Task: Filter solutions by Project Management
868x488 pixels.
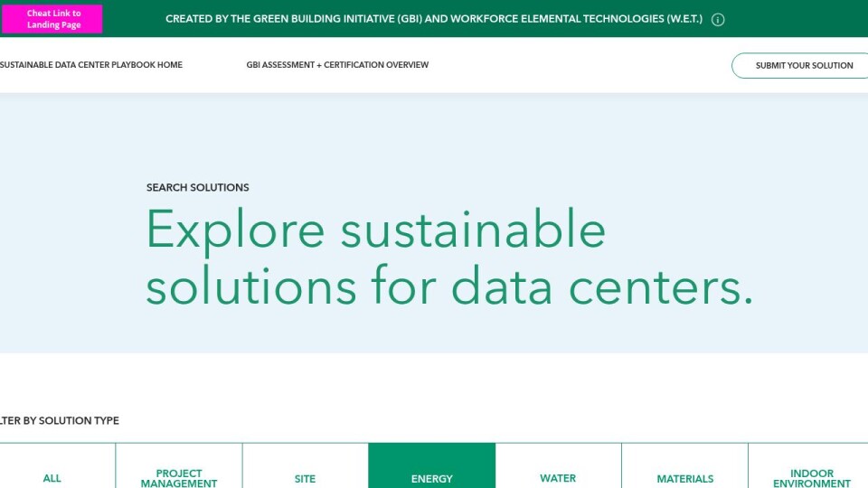Action: (x=179, y=477)
